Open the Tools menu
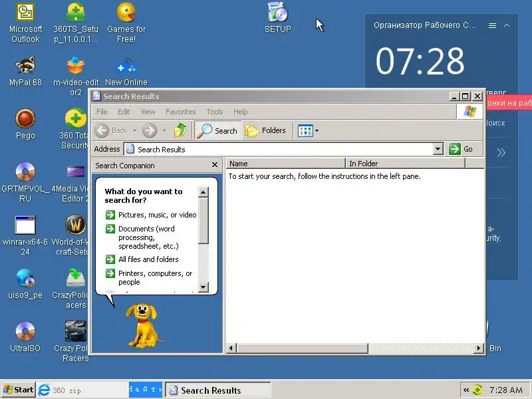The height and width of the screenshot is (399, 532). (214, 112)
